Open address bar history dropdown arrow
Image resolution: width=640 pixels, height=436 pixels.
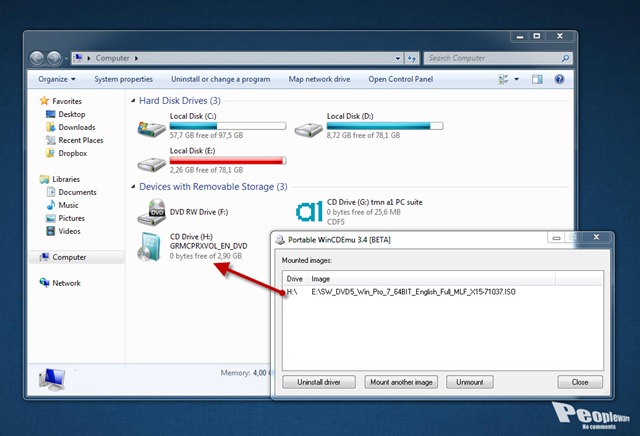(398, 58)
